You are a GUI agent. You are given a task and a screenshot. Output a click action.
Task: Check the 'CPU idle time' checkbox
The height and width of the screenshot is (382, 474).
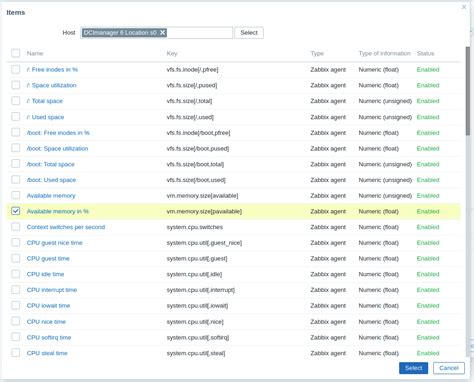tap(16, 274)
